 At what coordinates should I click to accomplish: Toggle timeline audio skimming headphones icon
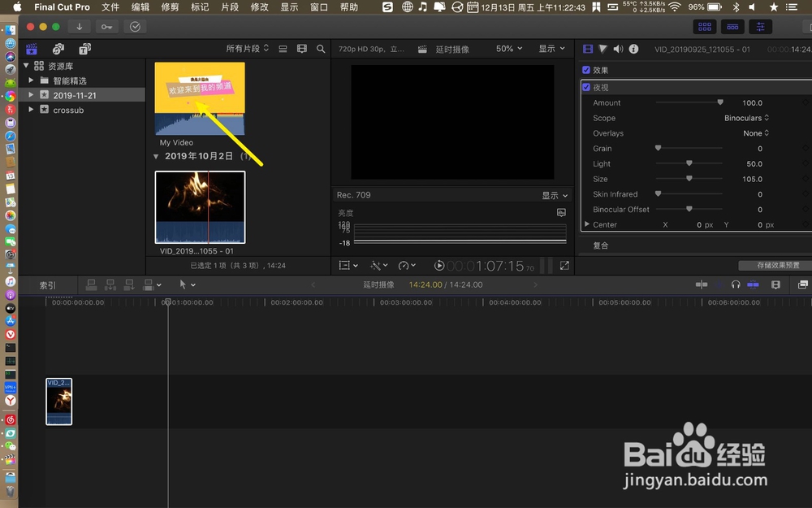(736, 284)
